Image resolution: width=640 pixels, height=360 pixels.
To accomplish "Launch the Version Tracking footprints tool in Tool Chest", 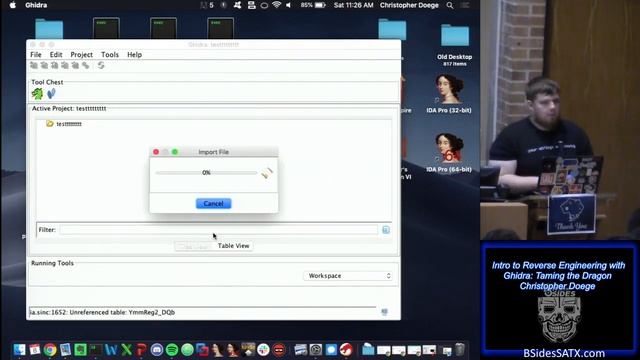I will 51,94.
